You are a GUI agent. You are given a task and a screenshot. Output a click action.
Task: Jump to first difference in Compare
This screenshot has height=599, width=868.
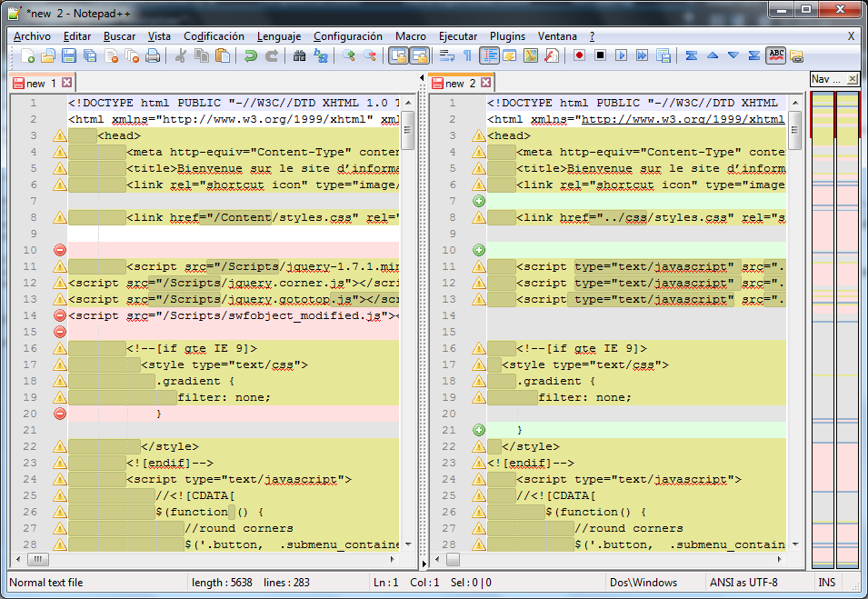point(692,56)
